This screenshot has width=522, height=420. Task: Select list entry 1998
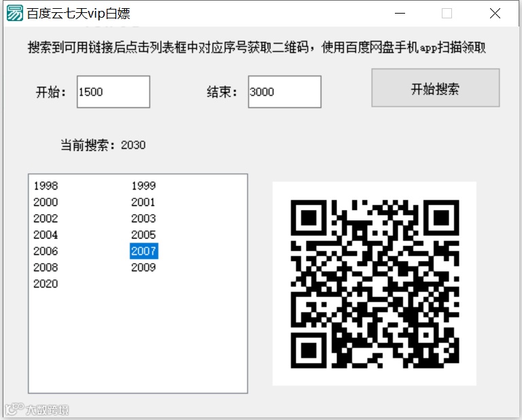point(46,186)
